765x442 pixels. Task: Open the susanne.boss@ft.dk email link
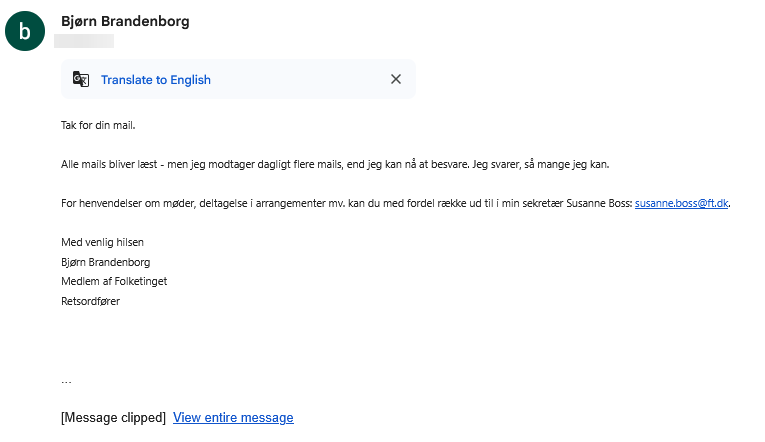coord(681,203)
